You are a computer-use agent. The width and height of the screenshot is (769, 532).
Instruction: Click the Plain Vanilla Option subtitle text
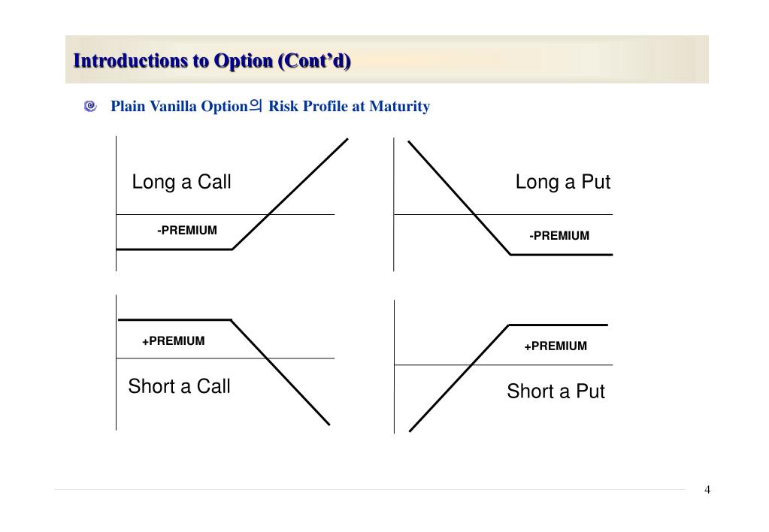click(x=270, y=106)
